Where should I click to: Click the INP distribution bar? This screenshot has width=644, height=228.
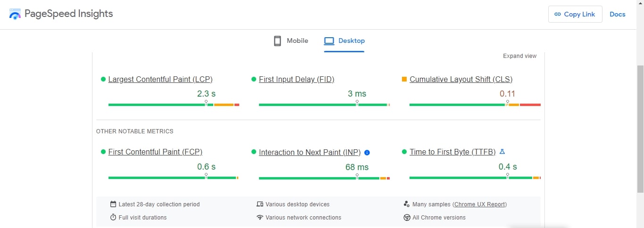coord(324,178)
